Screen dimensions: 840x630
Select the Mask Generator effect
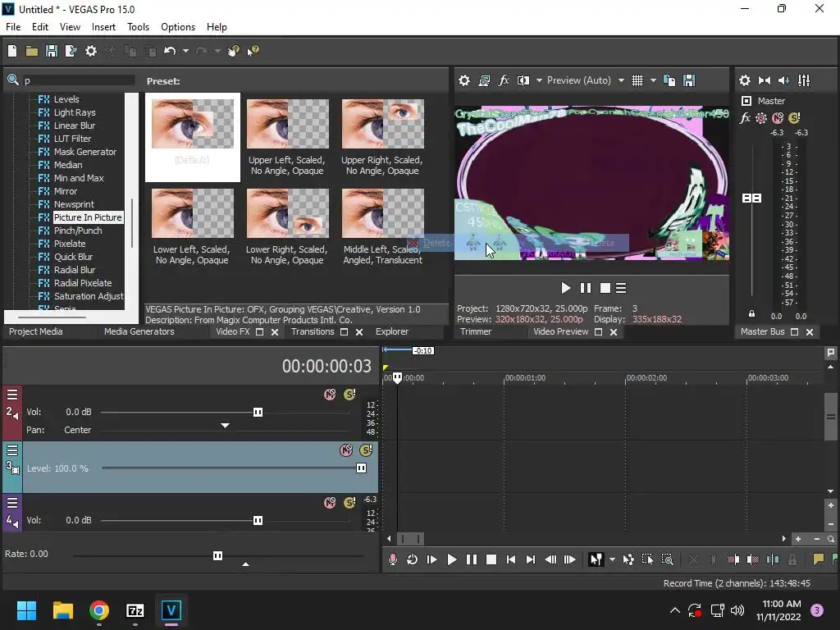point(85,152)
